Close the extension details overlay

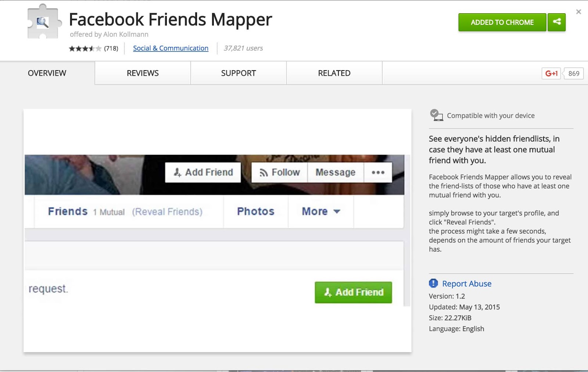pyautogui.click(x=578, y=12)
